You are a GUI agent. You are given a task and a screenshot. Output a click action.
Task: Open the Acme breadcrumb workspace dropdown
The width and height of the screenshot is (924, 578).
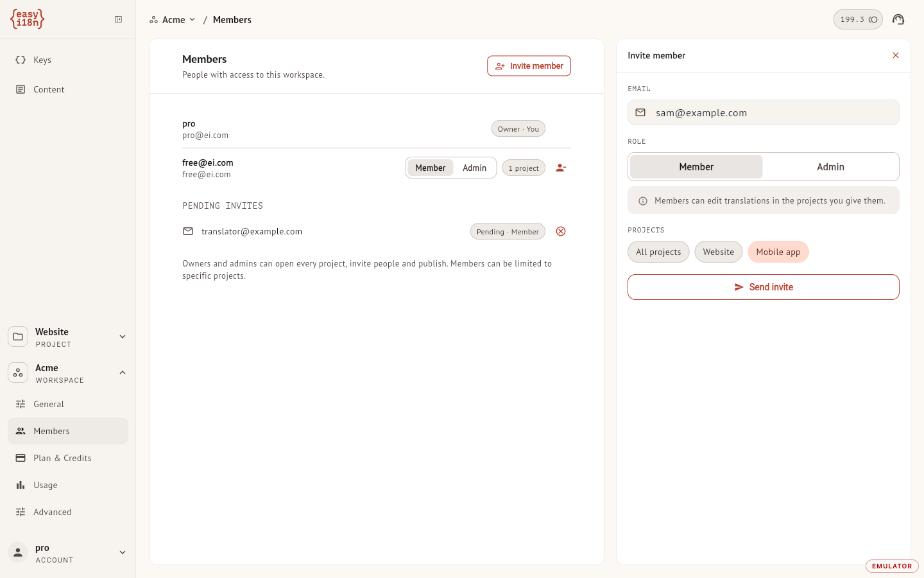tap(173, 20)
